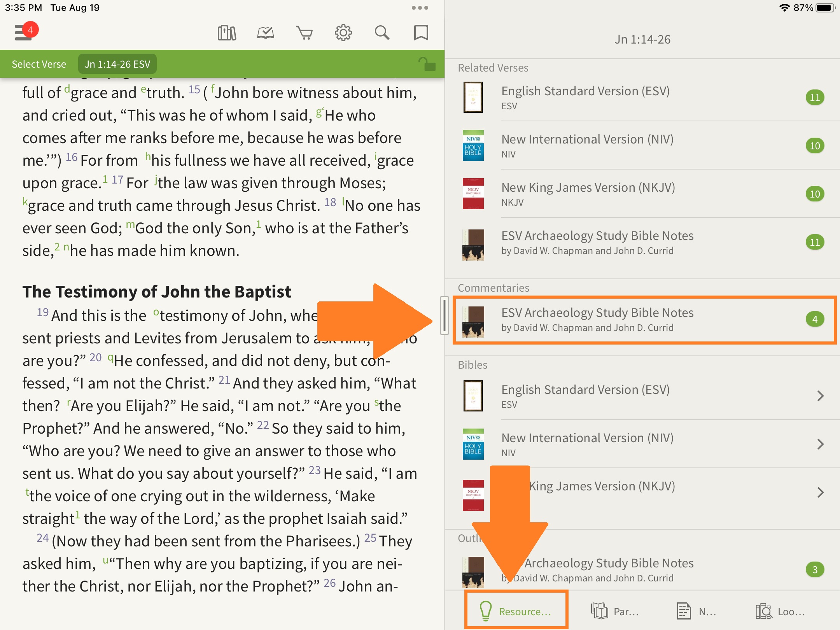Tap the green 10 badge for NKJV

point(815,194)
